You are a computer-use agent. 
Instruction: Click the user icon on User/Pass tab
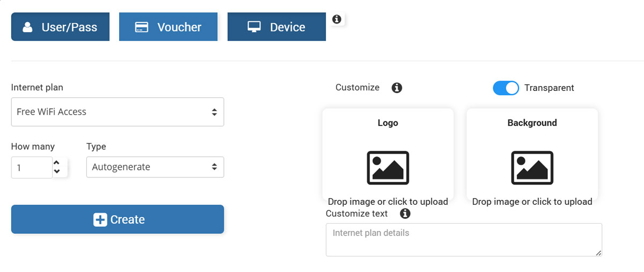28,27
